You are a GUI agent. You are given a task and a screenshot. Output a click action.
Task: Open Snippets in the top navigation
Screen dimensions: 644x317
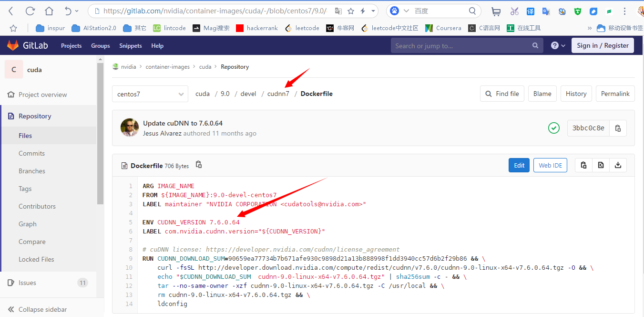point(131,46)
